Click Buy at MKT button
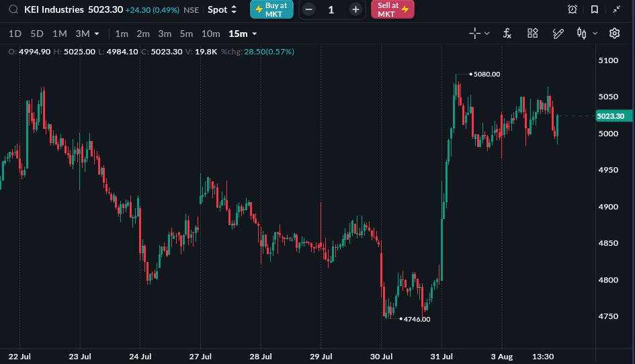635x364 pixels. (x=271, y=9)
